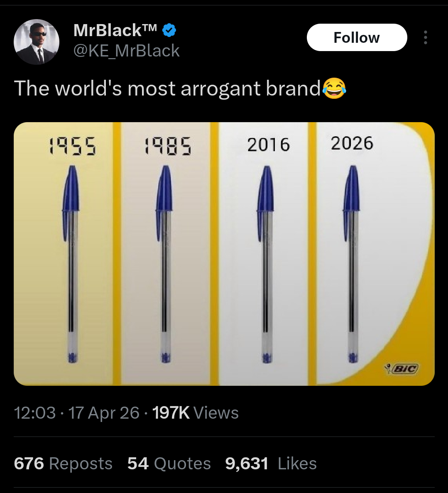Image resolution: width=448 pixels, height=493 pixels.
Task: Open the 676 Reposts list
Action: tap(63, 463)
